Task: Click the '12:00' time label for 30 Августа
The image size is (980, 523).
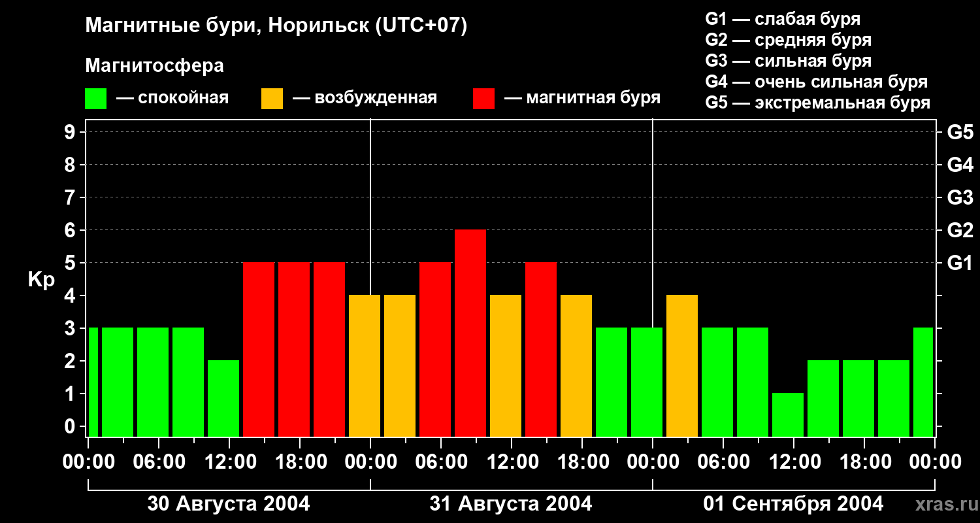Action: point(231,462)
